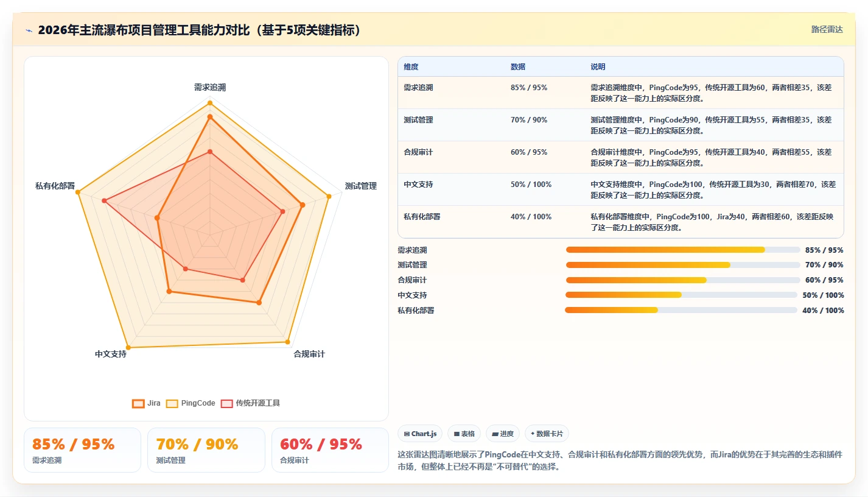Toggle the PingCode legend swatch

point(172,403)
